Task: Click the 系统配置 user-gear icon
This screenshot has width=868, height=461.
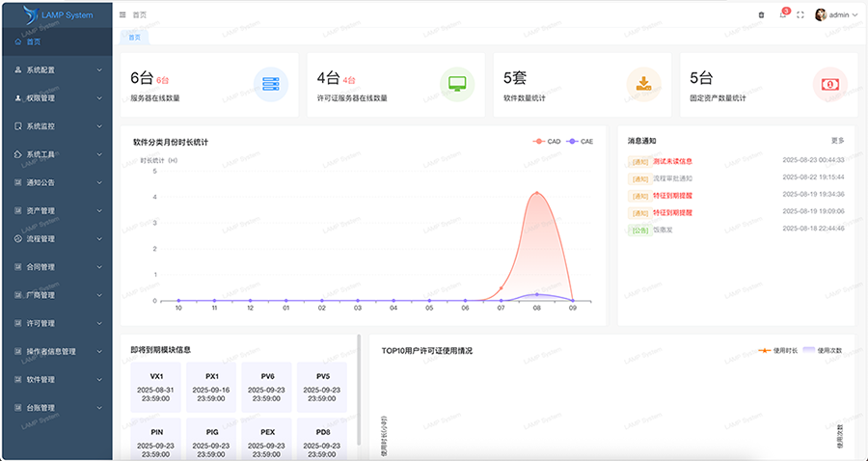Action: click(x=18, y=69)
